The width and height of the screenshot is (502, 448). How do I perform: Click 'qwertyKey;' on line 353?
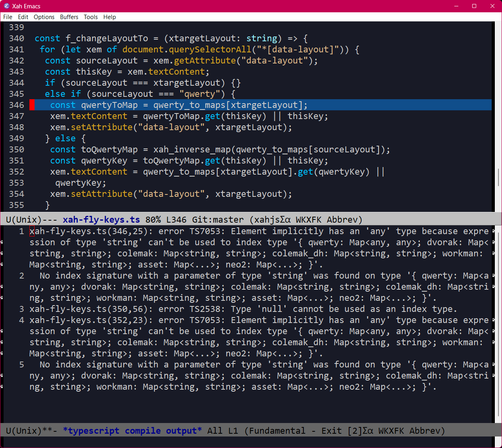click(81, 183)
